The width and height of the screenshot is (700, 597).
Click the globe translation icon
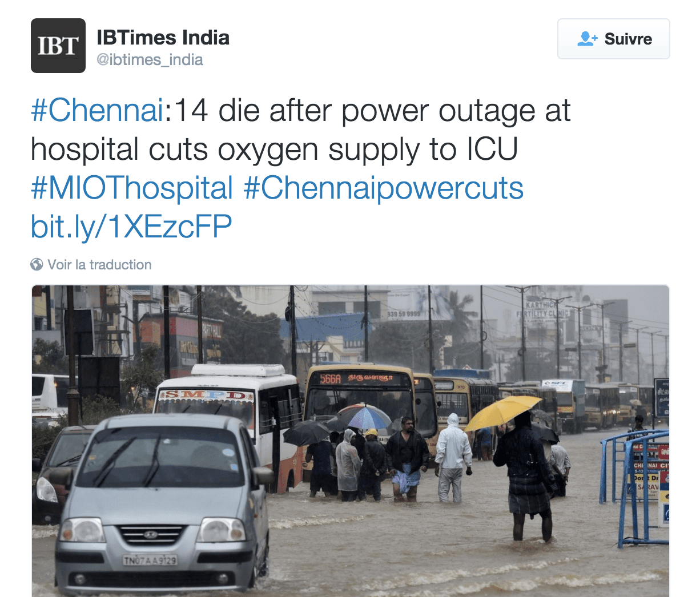[x=37, y=265]
